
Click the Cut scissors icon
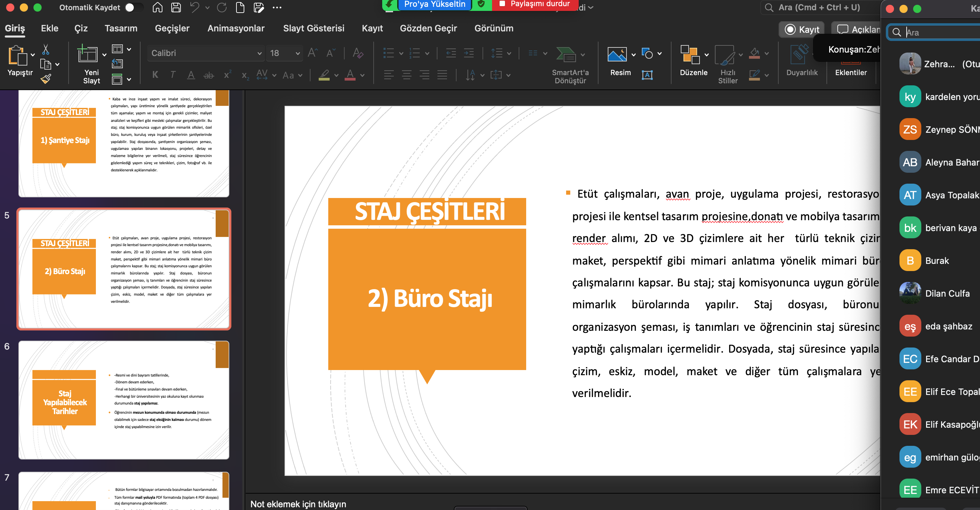pos(46,49)
